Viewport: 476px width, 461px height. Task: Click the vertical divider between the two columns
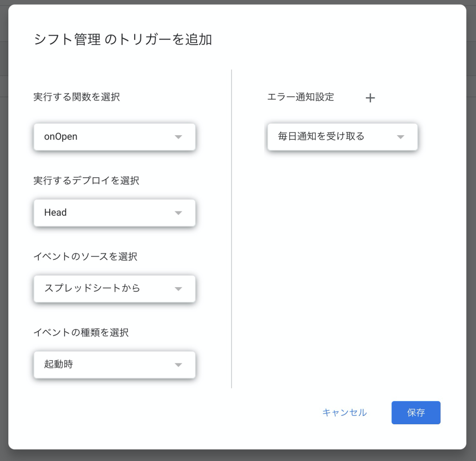231,229
